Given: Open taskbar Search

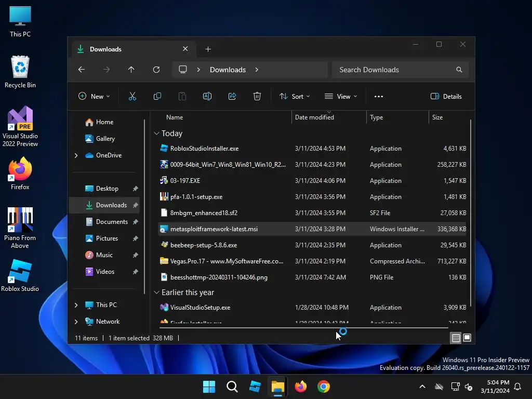Looking at the screenshot, I should click(232, 387).
